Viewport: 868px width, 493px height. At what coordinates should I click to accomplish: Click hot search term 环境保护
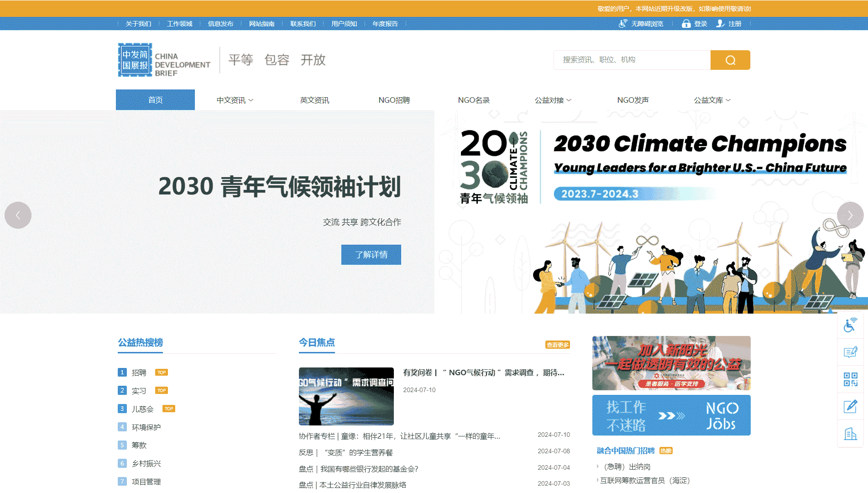[146, 427]
